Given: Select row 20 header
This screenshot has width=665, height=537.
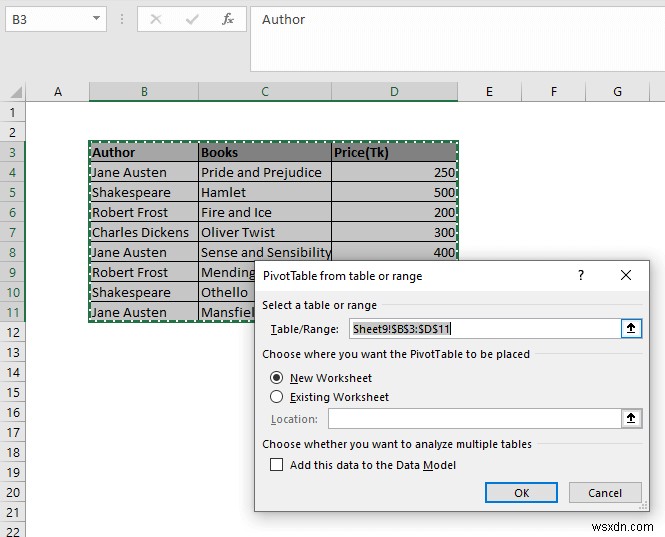Looking at the screenshot, I should click(x=12, y=492).
